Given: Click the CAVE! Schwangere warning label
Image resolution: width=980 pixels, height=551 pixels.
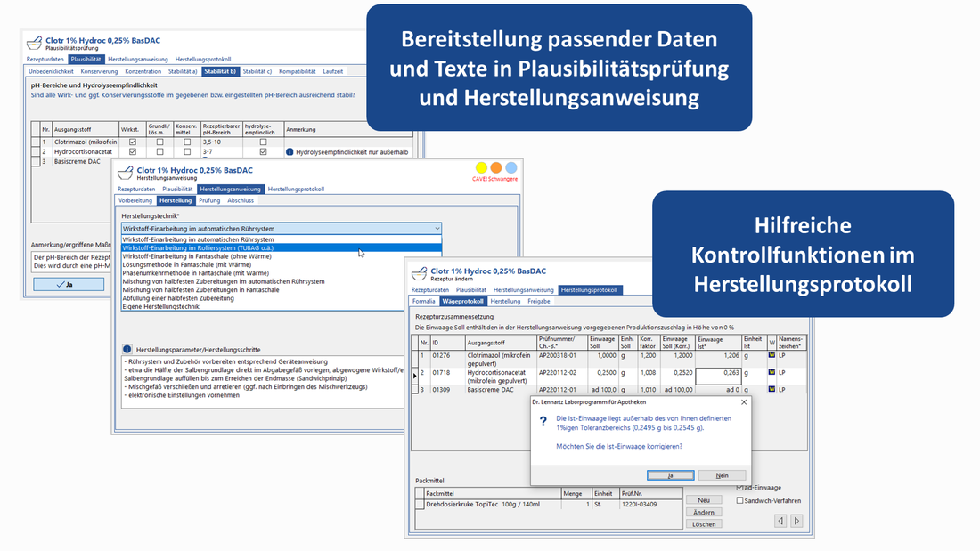Looking at the screenshot, I should [495, 179].
